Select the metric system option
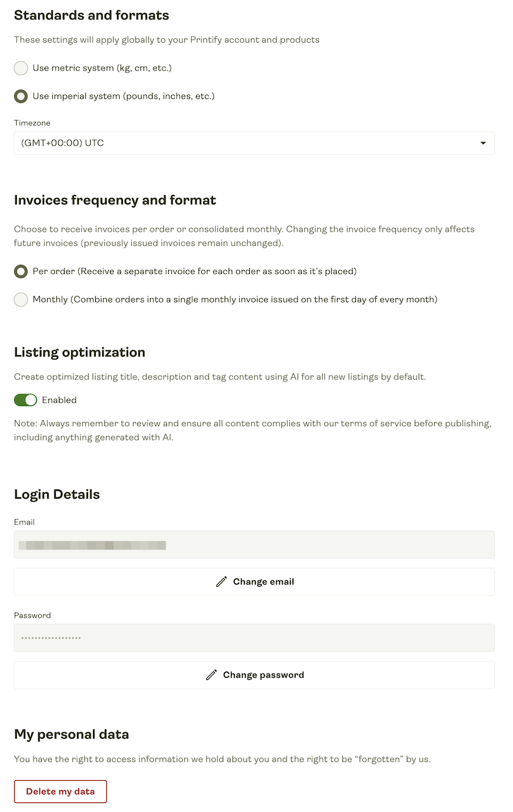Image resolution: width=513 pixels, height=812 pixels. (x=20, y=67)
